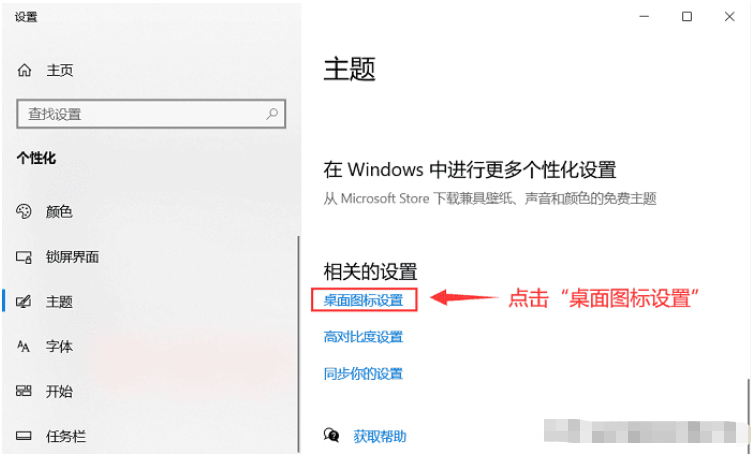Select the Start menu tiles icon

point(24,391)
